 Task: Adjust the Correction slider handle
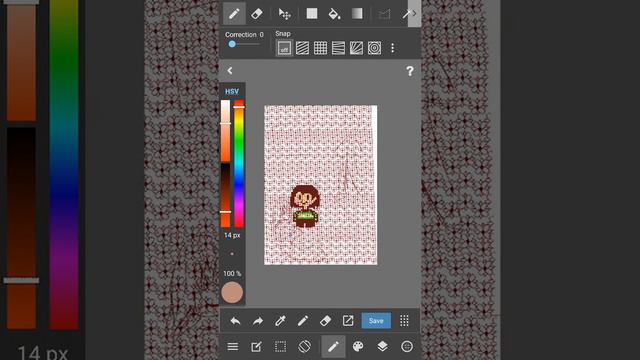click(x=232, y=44)
